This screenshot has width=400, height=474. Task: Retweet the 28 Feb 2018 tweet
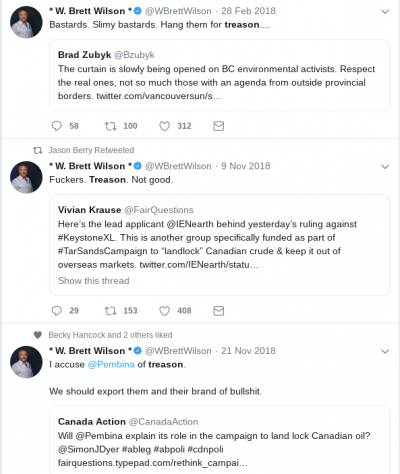(x=110, y=126)
